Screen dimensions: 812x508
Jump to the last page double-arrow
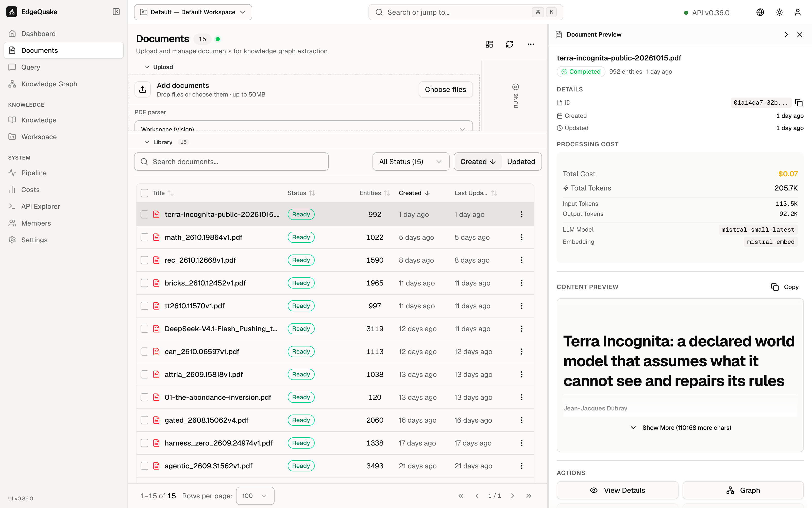pyautogui.click(x=529, y=496)
